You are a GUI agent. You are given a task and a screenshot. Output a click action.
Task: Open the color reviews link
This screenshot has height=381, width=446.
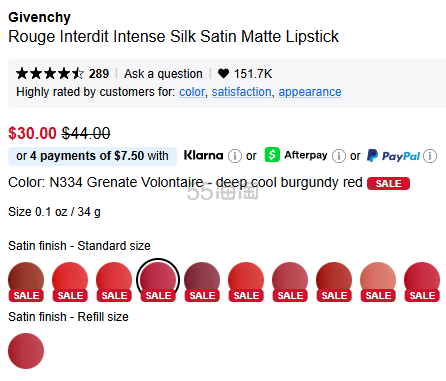point(192,92)
